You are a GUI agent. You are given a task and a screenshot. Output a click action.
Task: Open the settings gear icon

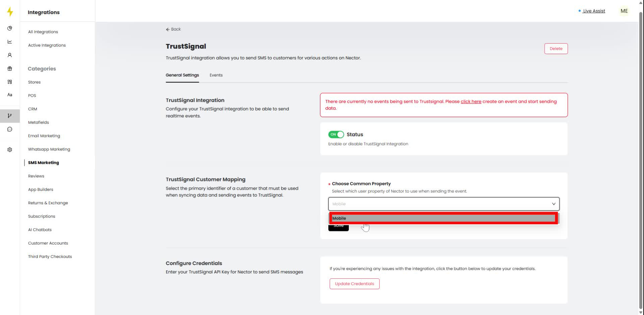10,149
